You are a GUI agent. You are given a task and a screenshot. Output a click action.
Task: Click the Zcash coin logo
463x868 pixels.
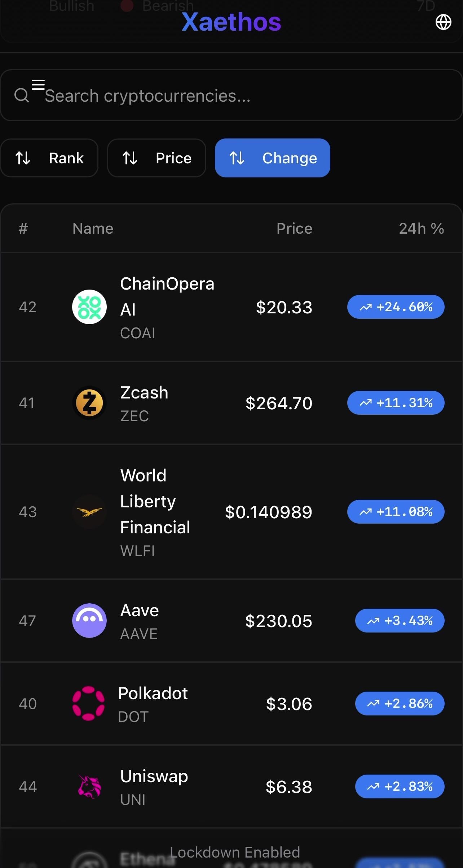tap(89, 403)
